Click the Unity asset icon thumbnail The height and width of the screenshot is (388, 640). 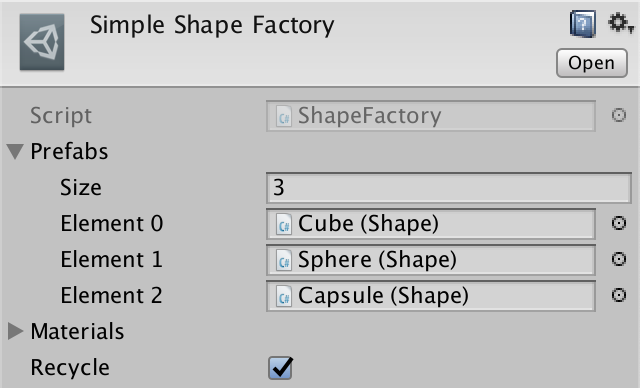click(x=42, y=42)
